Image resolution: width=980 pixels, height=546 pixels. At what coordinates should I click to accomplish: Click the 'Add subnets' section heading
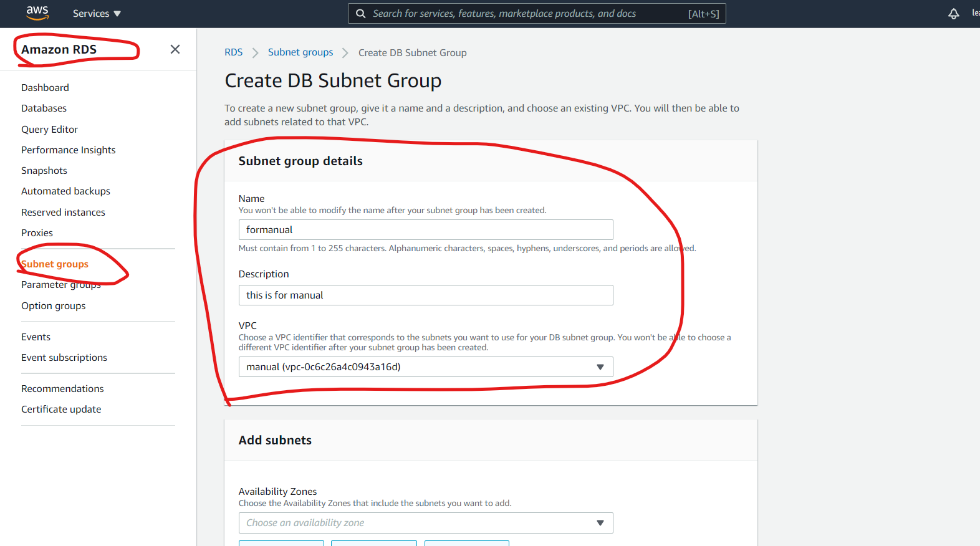point(275,440)
